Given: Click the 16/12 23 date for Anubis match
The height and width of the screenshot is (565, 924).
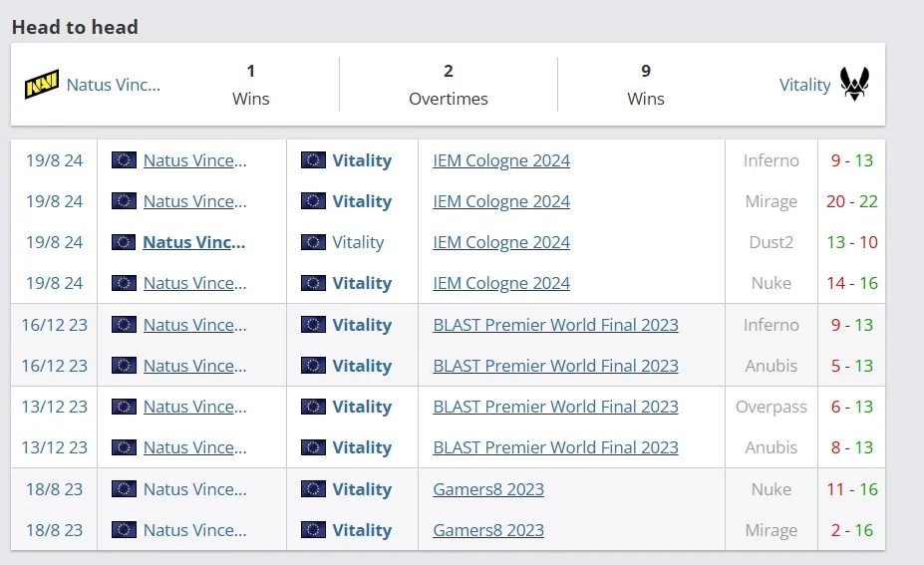Looking at the screenshot, I should (x=54, y=366).
